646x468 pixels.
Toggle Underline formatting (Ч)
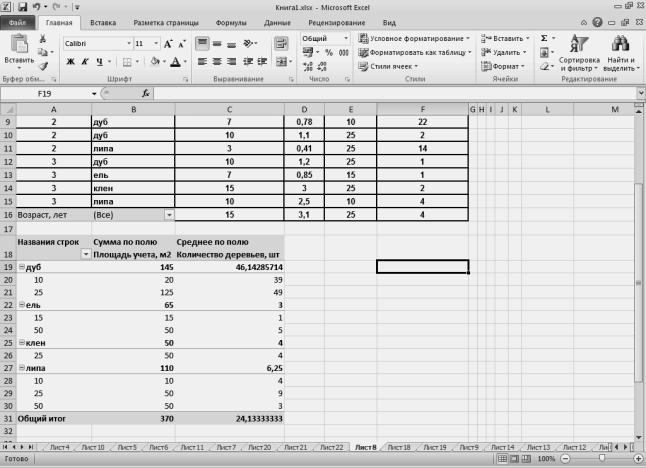(99, 62)
